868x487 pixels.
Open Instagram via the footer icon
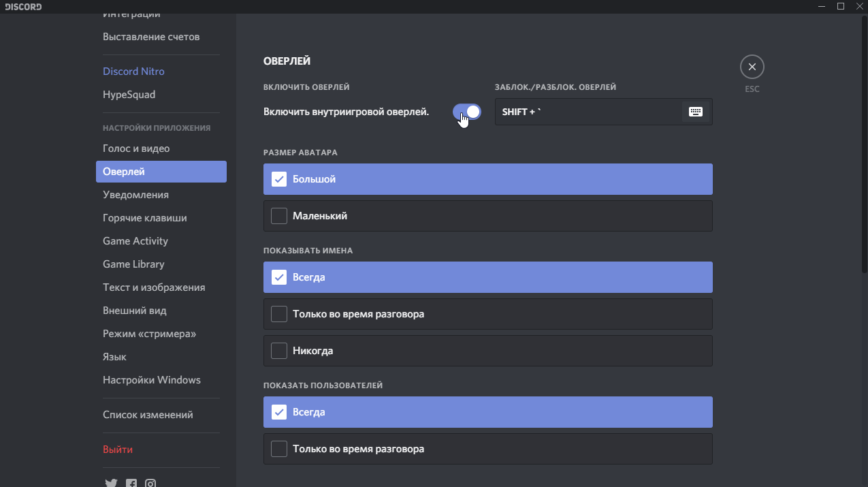point(150,483)
